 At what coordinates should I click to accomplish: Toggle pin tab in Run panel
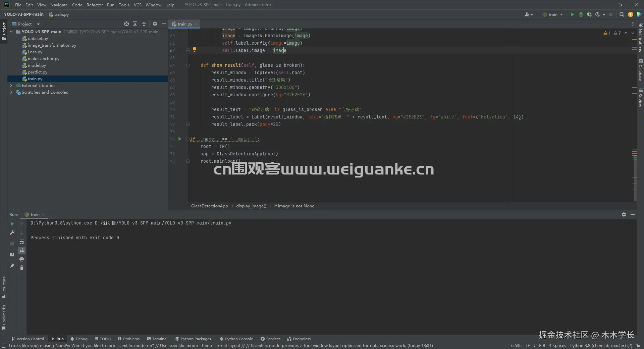coord(12,266)
